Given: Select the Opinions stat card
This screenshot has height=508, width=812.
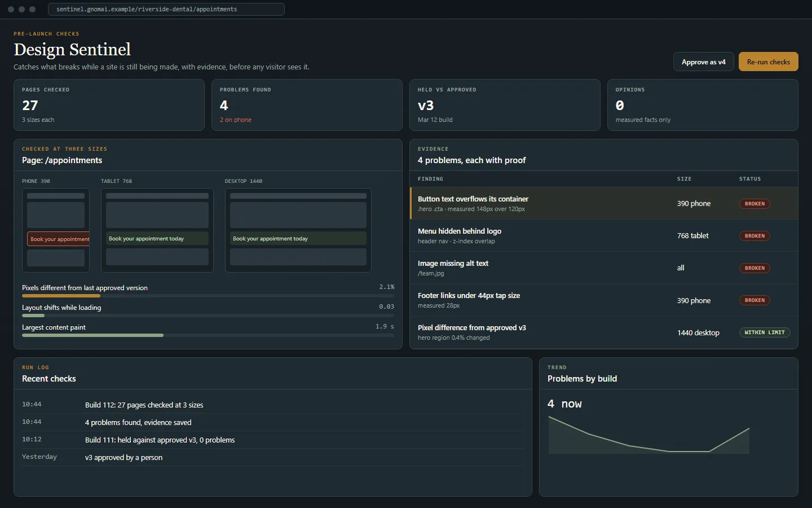Looking at the screenshot, I should 703,105.
